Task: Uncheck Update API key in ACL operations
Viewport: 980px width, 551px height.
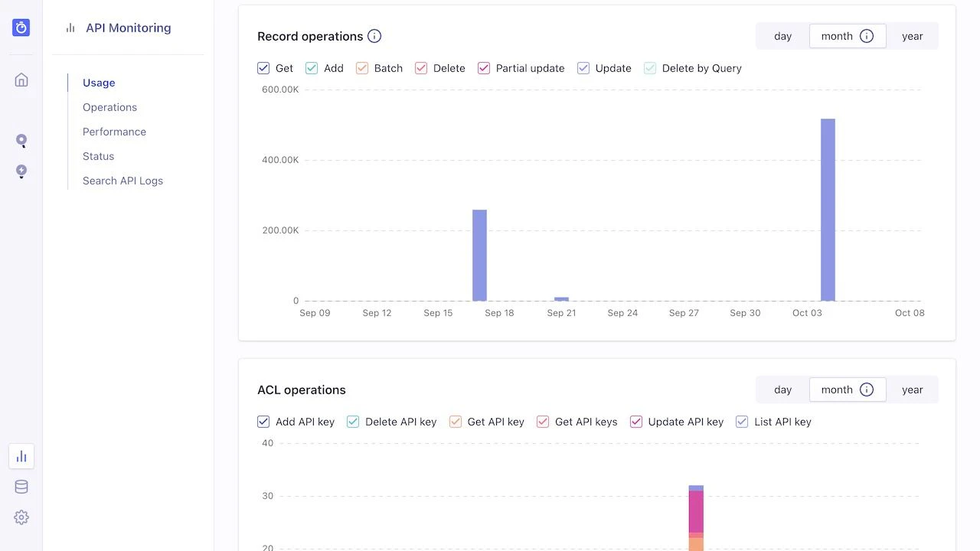Action: (x=636, y=422)
